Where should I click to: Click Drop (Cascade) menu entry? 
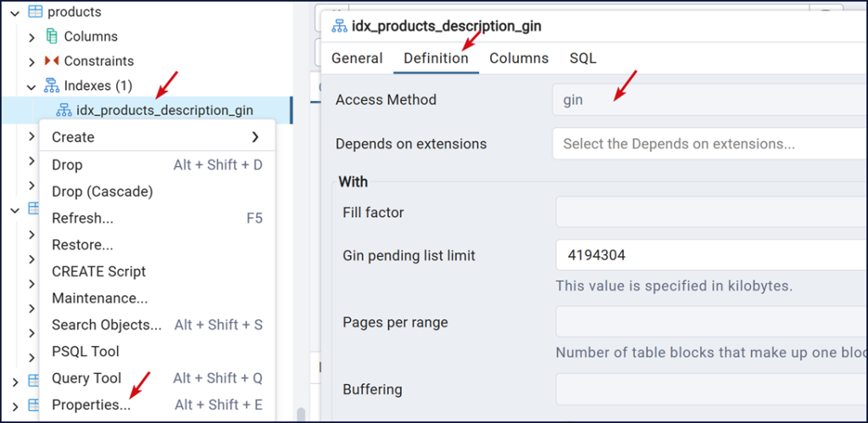click(103, 192)
